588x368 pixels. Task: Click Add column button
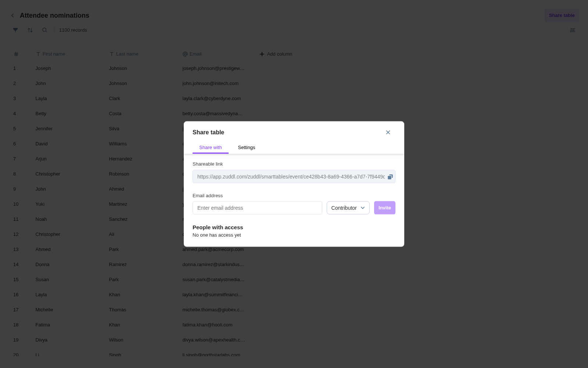coord(276,54)
